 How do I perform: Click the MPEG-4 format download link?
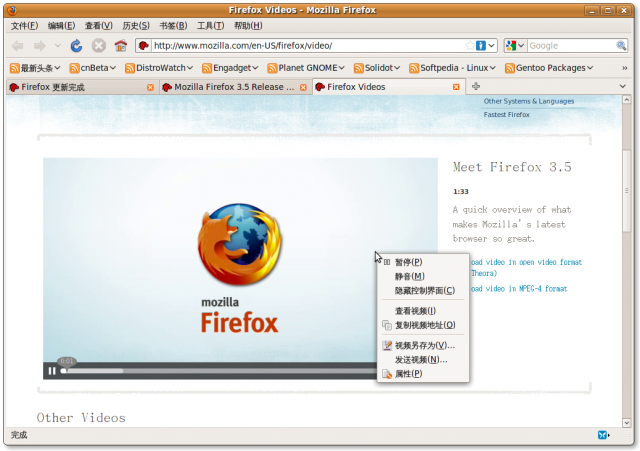[x=519, y=289]
